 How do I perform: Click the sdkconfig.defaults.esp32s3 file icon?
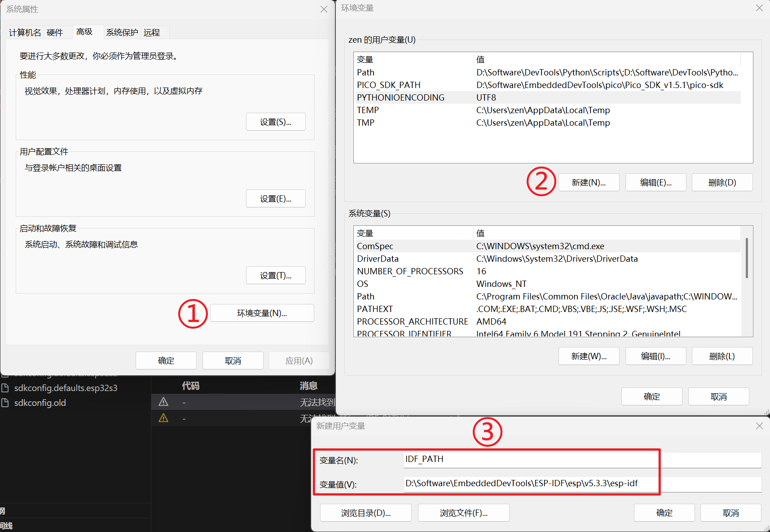point(6,387)
